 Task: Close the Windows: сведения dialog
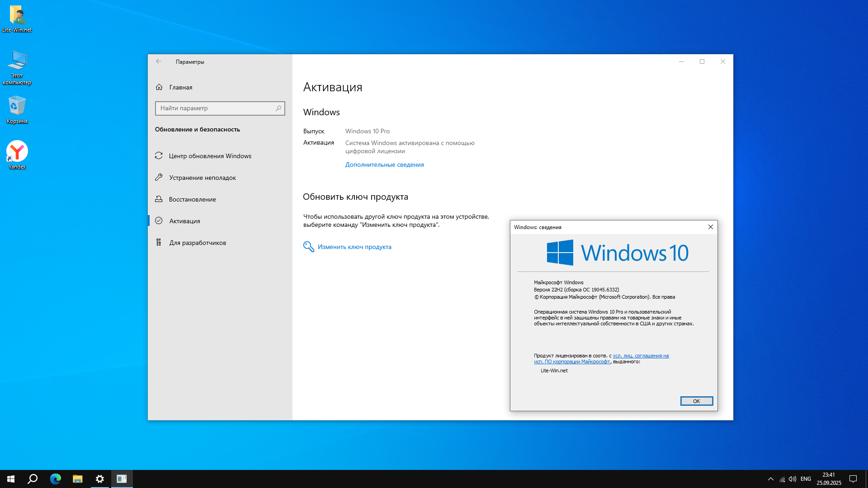[x=710, y=227]
